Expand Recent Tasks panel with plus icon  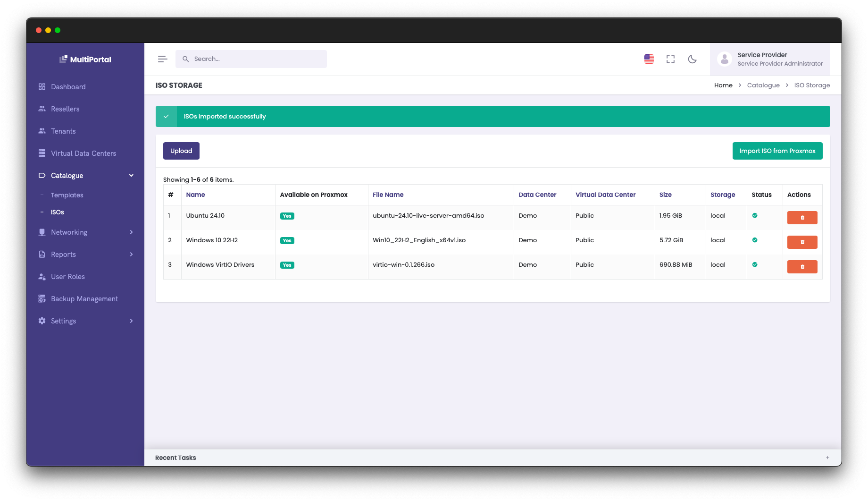[827, 458]
